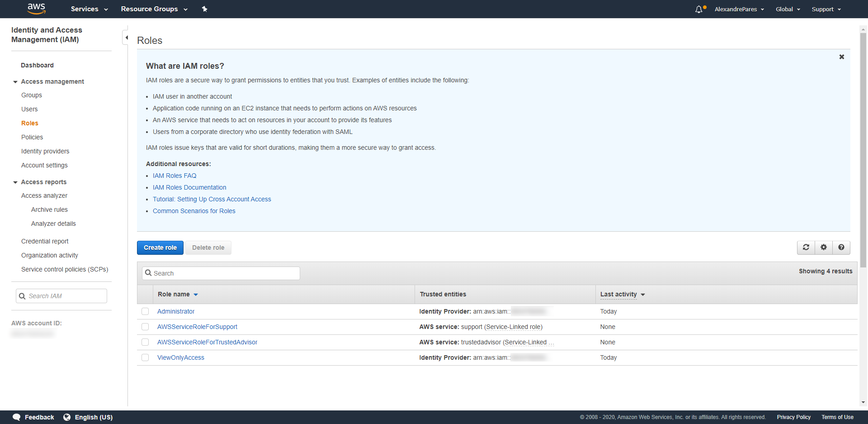
Task: Open Common Scenarios for Roles link
Action: pos(194,211)
